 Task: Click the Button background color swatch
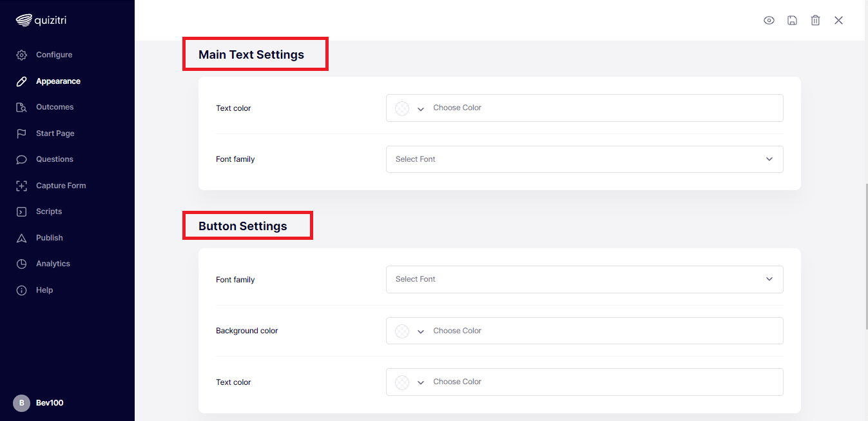pos(402,331)
